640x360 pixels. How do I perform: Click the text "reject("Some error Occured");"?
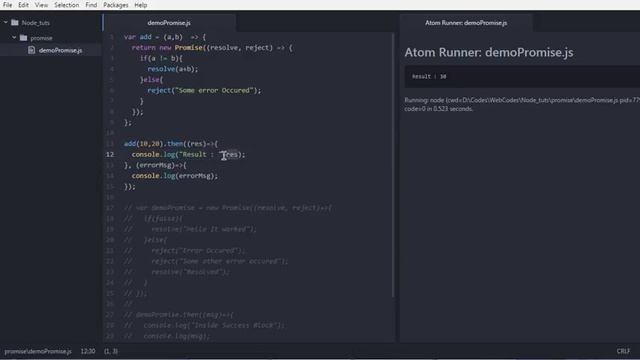coord(204,90)
